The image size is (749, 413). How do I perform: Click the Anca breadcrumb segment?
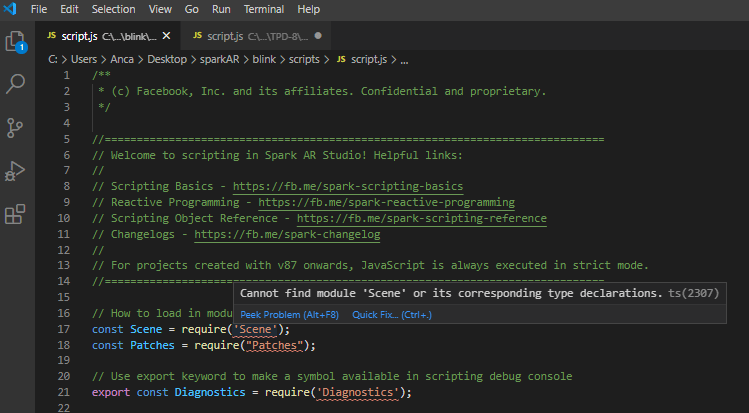(x=122, y=59)
